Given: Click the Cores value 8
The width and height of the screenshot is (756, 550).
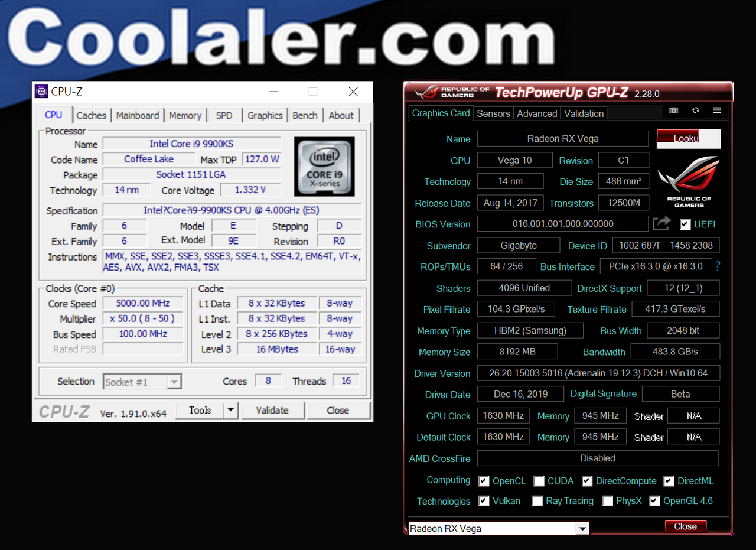Looking at the screenshot, I should point(268,381).
